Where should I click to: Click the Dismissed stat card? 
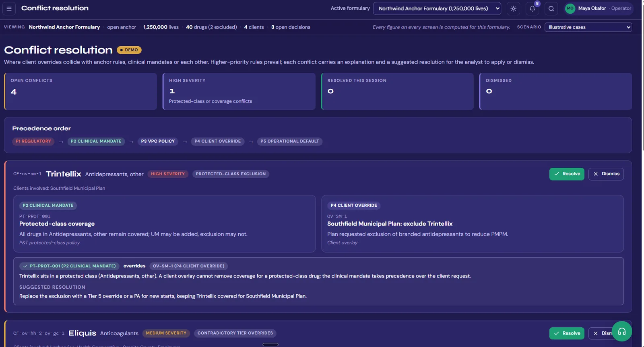[555, 91]
